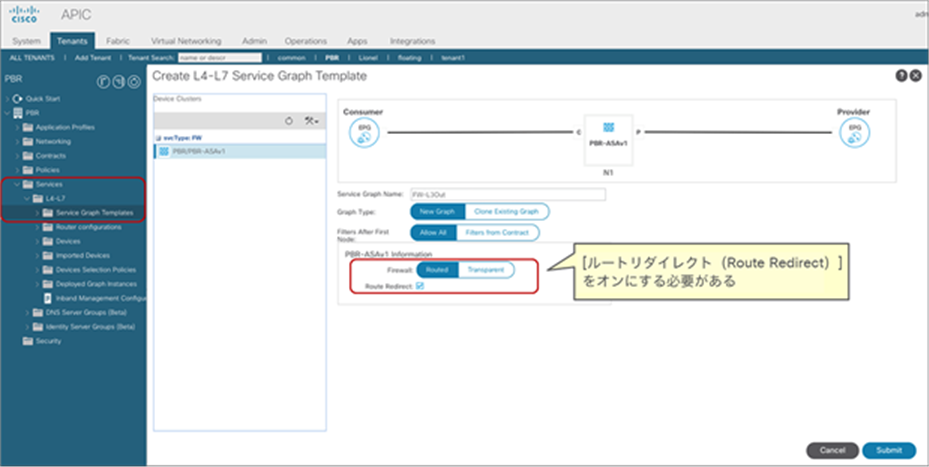Open the Tenants tab
Viewport: 929px width, 467px height.
pyautogui.click(x=72, y=41)
